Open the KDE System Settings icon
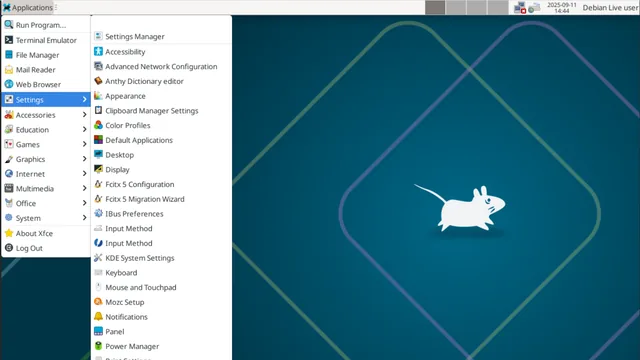The width and height of the screenshot is (640, 360). (x=98, y=258)
